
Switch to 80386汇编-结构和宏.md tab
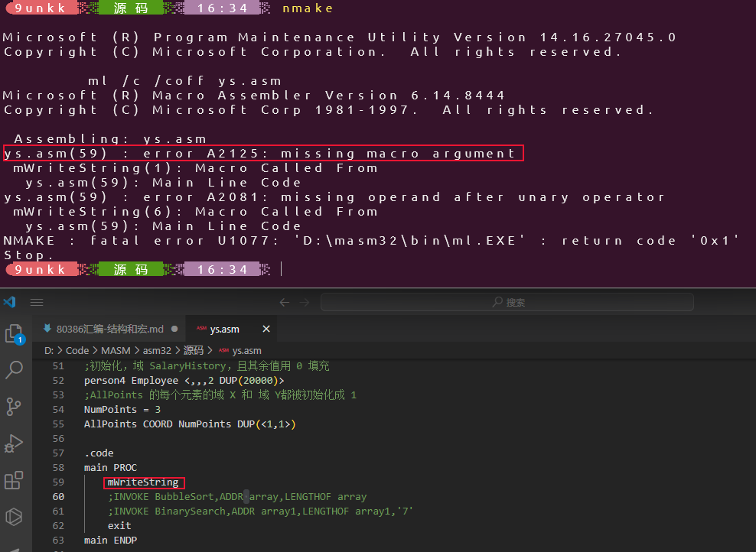coord(110,329)
